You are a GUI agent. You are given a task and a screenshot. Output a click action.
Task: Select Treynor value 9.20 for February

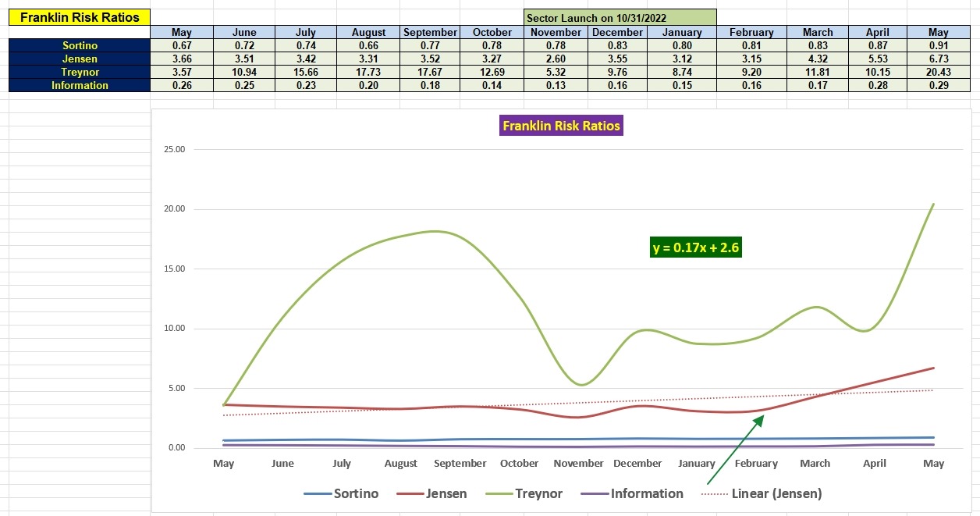point(751,72)
